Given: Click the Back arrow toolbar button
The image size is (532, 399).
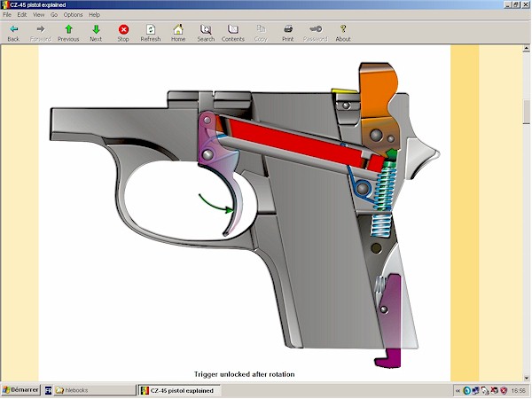Looking at the screenshot, I should tap(13, 33).
